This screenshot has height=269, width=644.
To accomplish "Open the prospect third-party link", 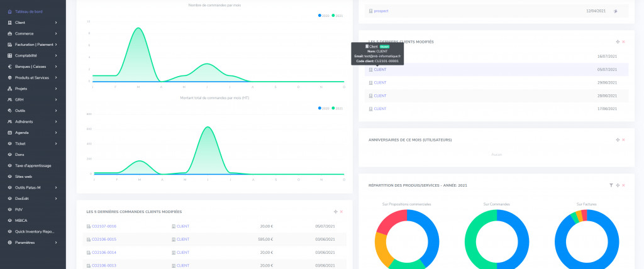I will (x=380, y=11).
